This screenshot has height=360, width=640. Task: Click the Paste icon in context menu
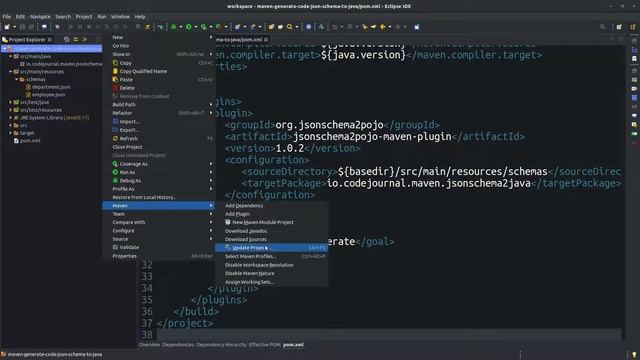pos(116,79)
